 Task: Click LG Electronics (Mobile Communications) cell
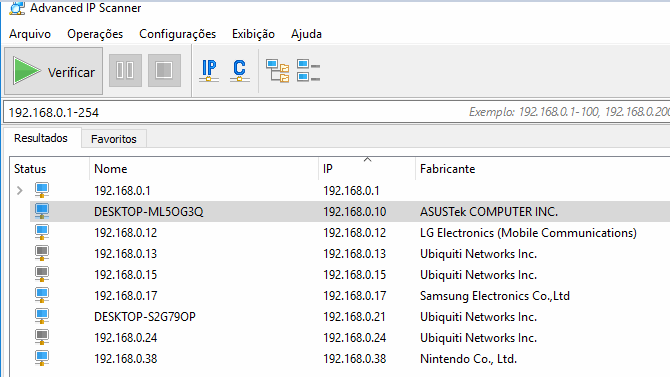(x=528, y=233)
